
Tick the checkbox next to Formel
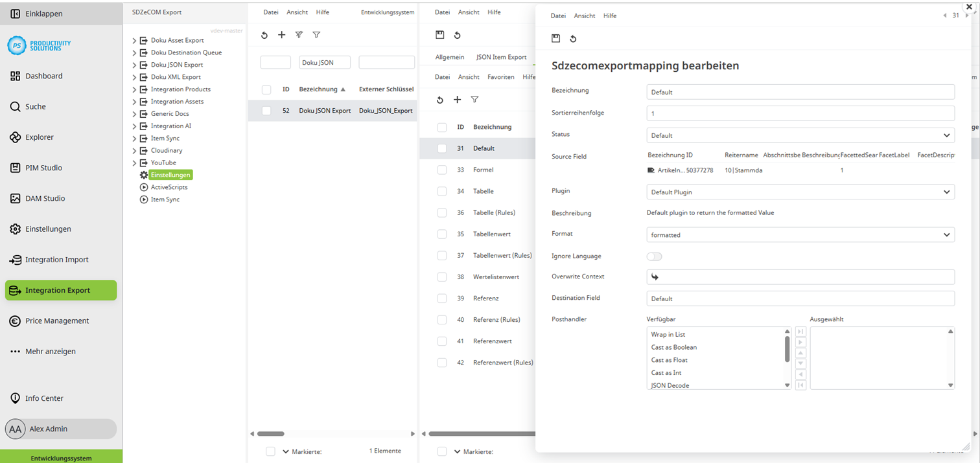coord(442,170)
